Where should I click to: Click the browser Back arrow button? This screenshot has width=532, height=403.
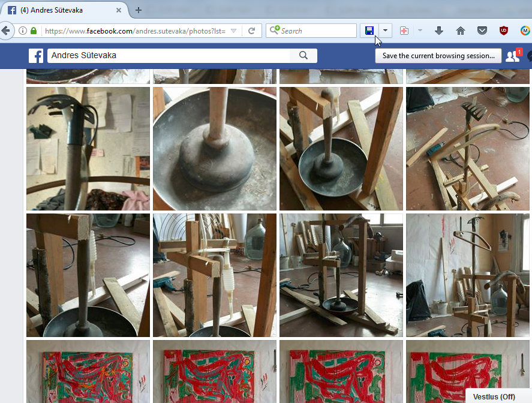pos(6,31)
